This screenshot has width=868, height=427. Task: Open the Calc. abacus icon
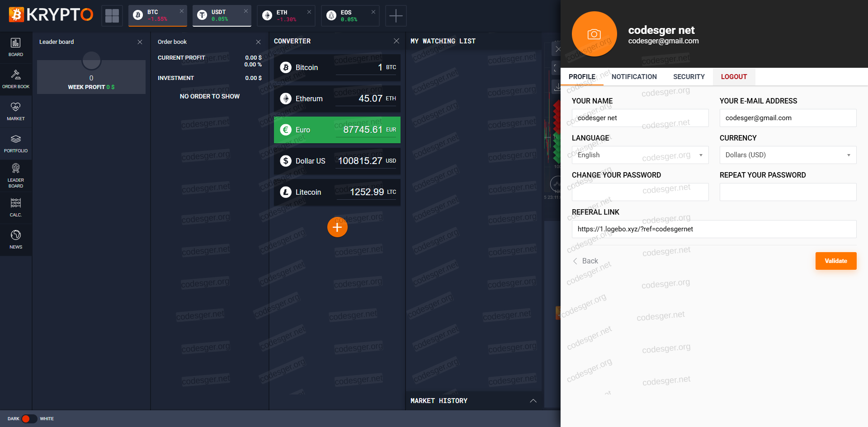pos(16,203)
